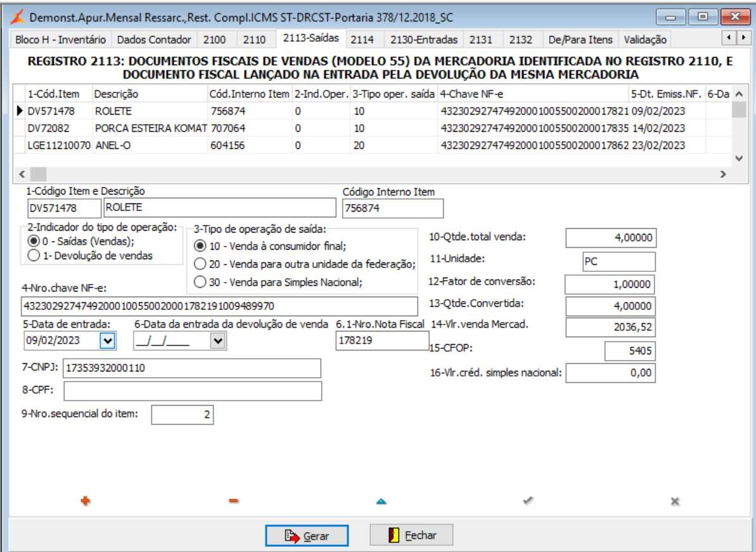Switch to the 2131 tab

click(x=481, y=39)
